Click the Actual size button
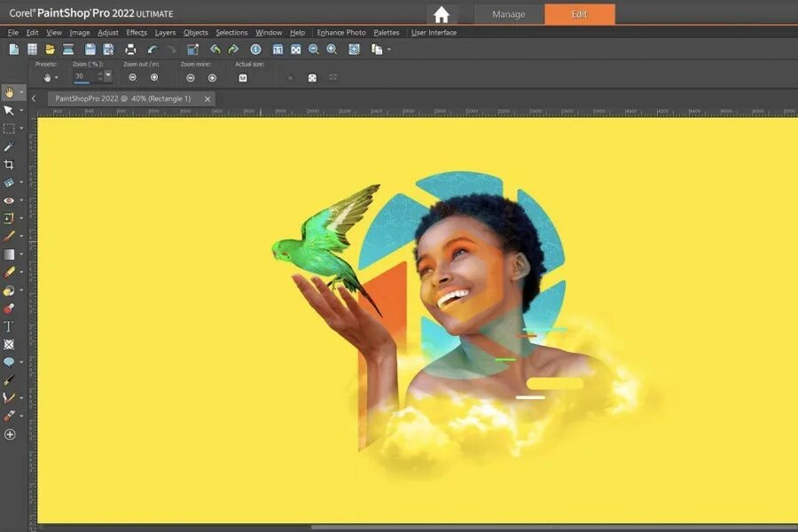The height and width of the screenshot is (532, 798). click(x=243, y=78)
